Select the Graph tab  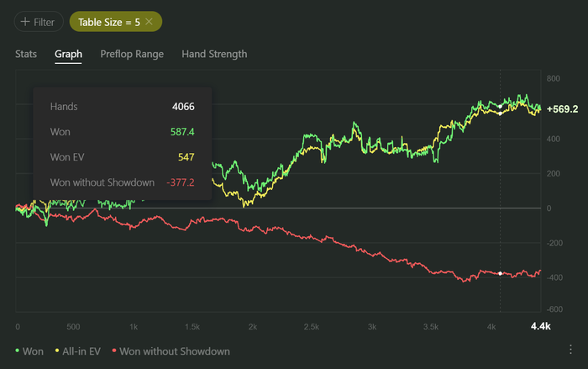click(x=68, y=54)
